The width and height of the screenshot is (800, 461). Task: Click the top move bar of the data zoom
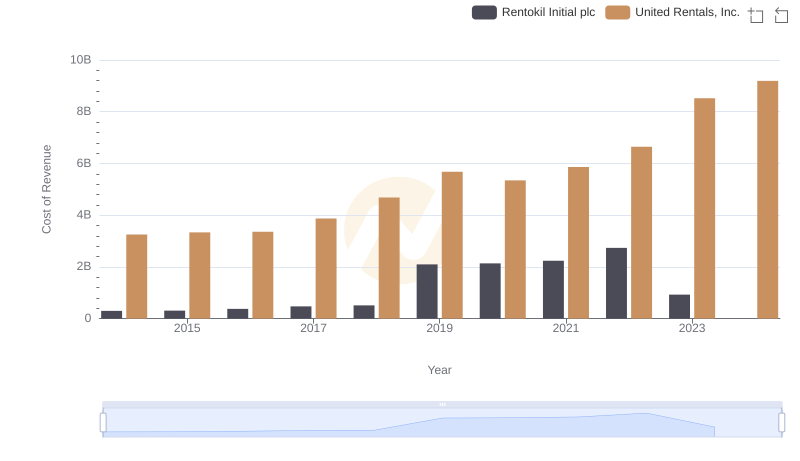point(442,404)
